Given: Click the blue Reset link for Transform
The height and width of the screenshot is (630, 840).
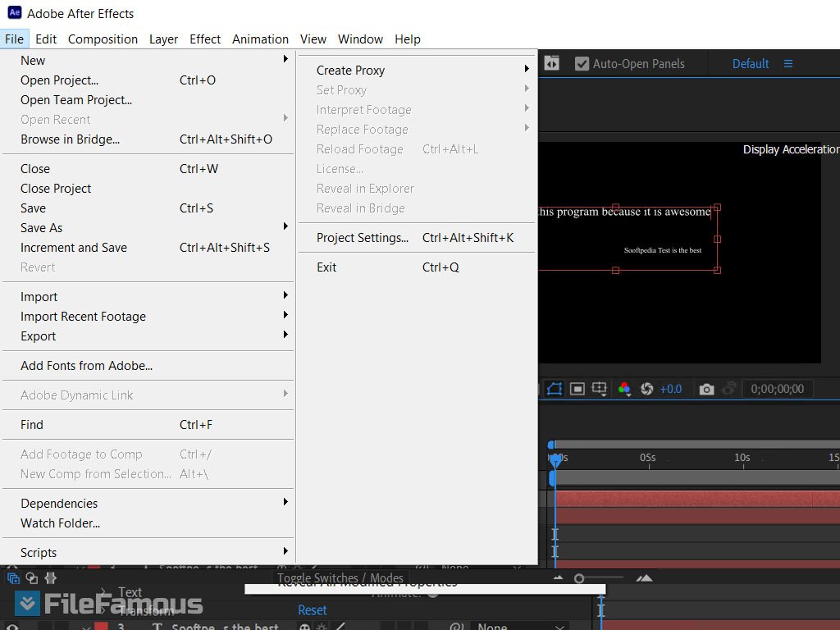Looking at the screenshot, I should click(x=313, y=610).
